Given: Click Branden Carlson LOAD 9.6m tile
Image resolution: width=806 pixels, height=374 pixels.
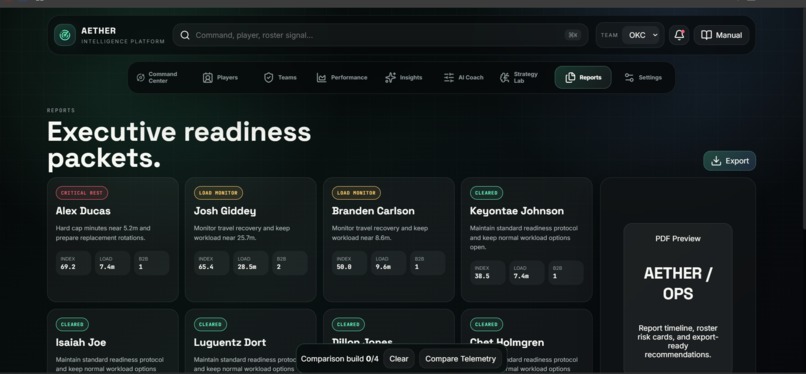Looking at the screenshot, I should click(x=389, y=263).
